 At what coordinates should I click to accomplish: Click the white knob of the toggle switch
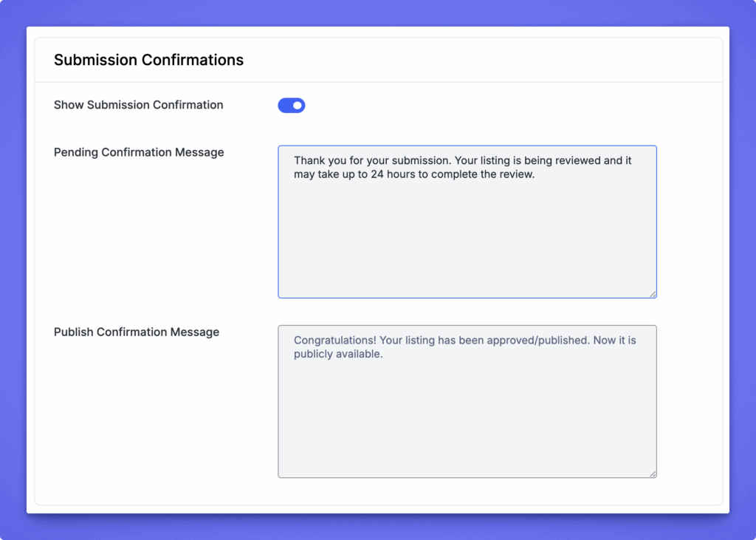(x=297, y=106)
